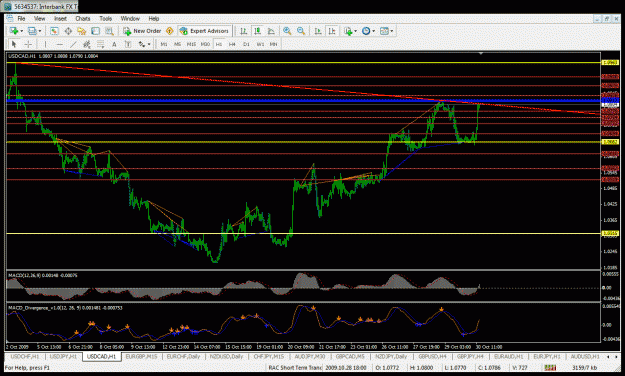The width and height of the screenshot is (625, 376).
Task: Switch timeframe to D1
Action: tap(246, 44)
